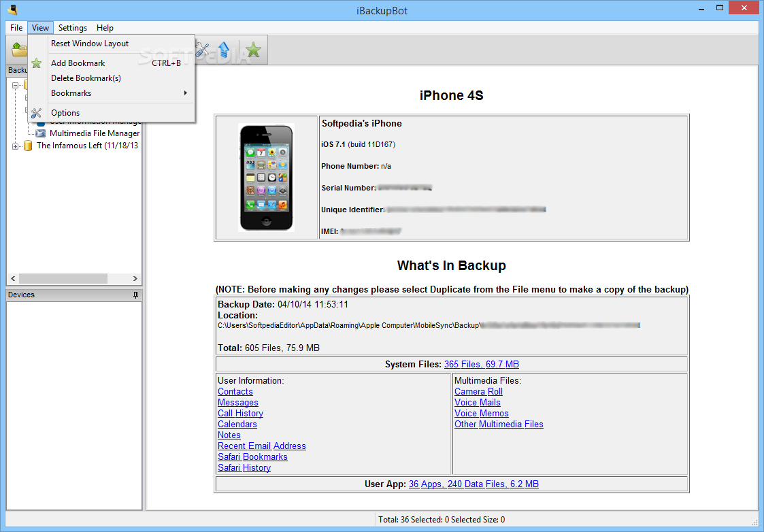Click "Total: 605 Files, 75.9 MB" text
Screen dimensions: 764x532
[x=269, y=348]
